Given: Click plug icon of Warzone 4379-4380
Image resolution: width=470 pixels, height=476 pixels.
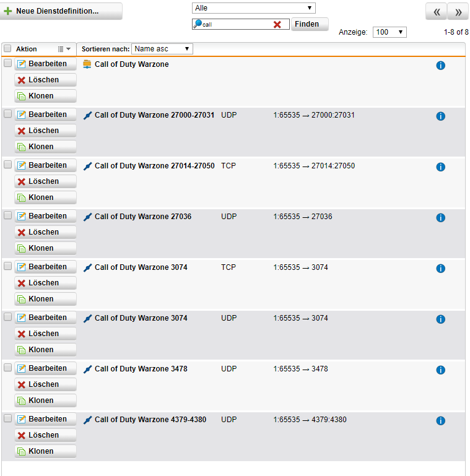Looking at the screenshot, I should click(87, 420).
